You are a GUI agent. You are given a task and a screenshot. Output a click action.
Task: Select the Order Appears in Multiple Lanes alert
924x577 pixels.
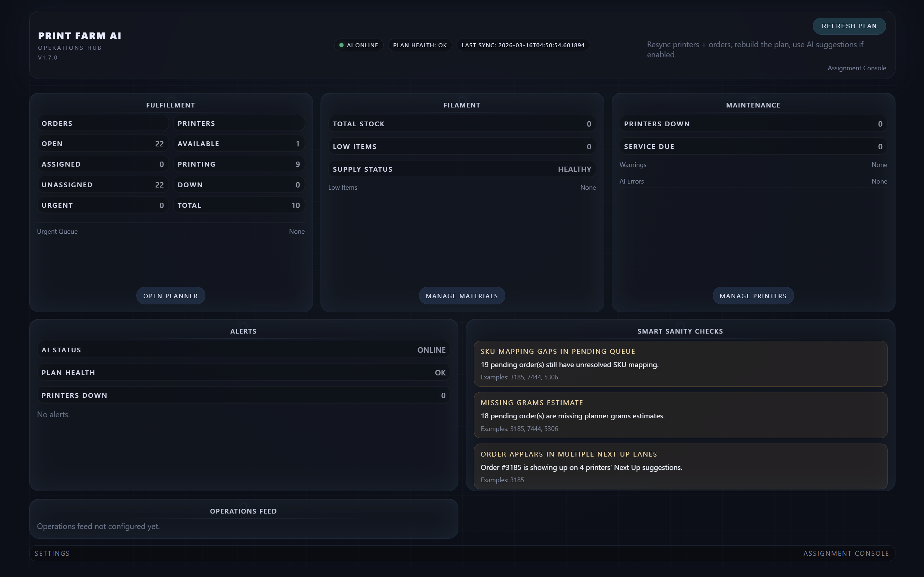point(680,466)
